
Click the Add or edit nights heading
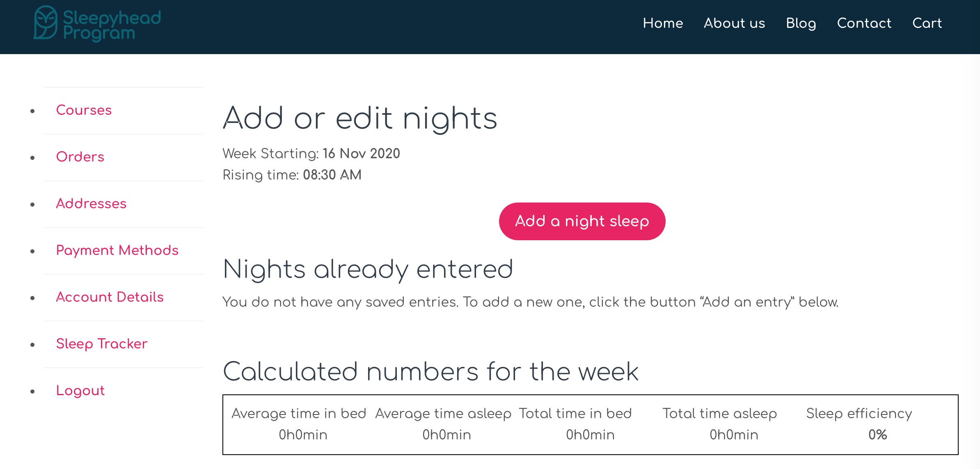[360, 118]
